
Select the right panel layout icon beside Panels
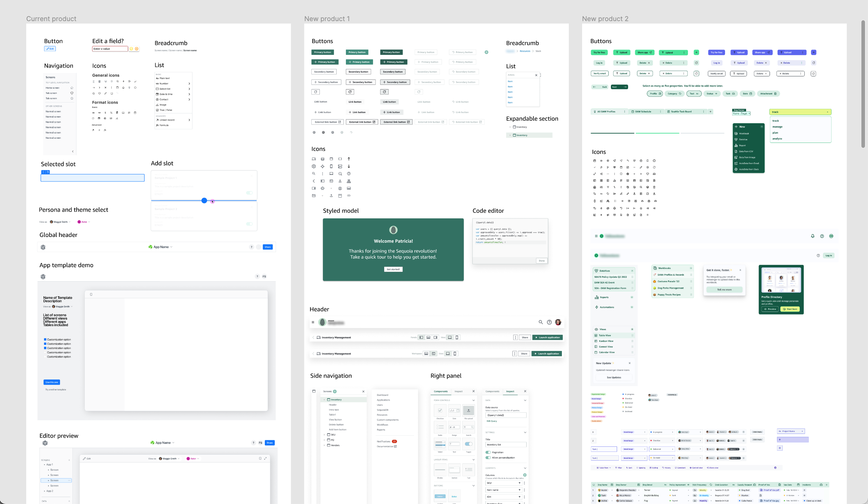click(x=436, y=337)
